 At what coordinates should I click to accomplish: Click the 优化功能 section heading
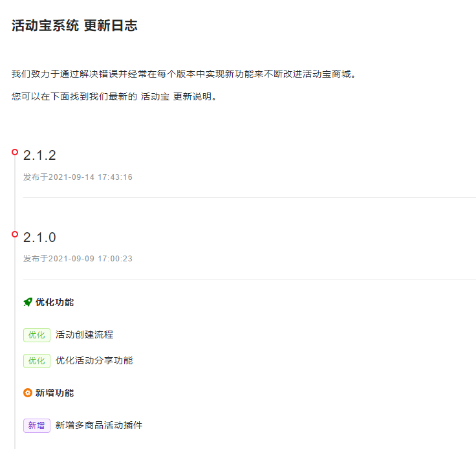pos(54,302)
